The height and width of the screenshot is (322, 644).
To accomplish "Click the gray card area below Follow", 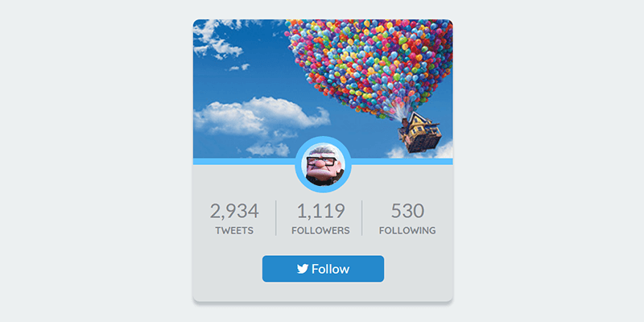I will click(x=323, y=291).
